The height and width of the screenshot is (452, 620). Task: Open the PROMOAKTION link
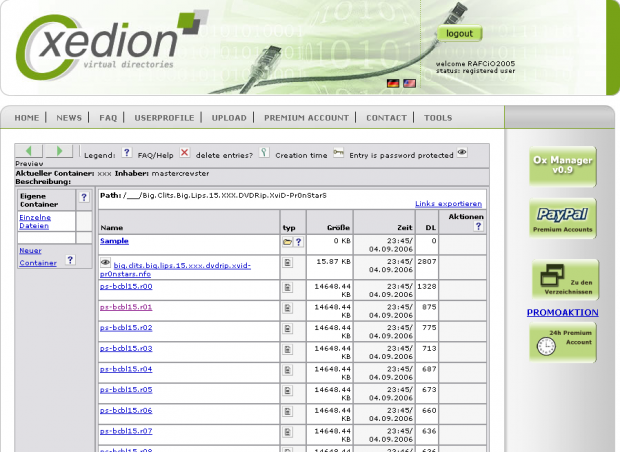click(x=563, y=312)
